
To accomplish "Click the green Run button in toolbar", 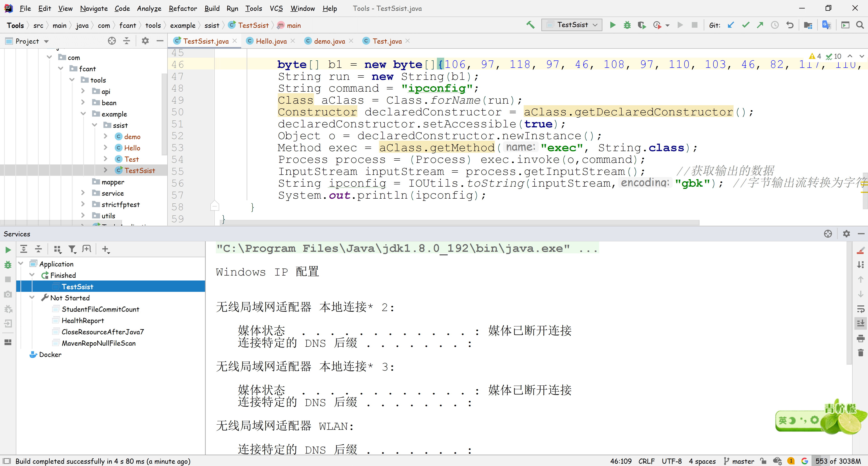I will [x=613, y=25].
